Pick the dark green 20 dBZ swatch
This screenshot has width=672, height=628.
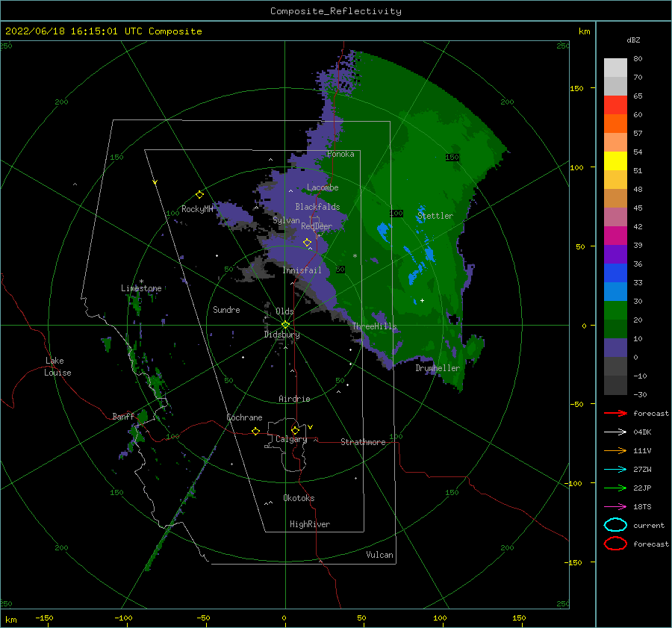[x=615, y=329]
